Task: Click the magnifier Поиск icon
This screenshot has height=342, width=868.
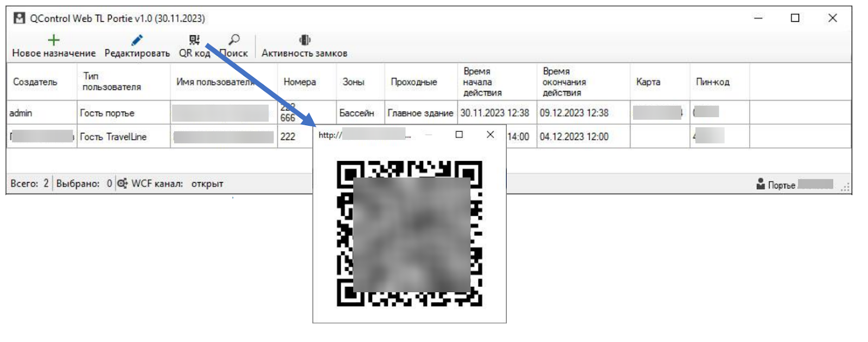Action: tap(234, 40)
